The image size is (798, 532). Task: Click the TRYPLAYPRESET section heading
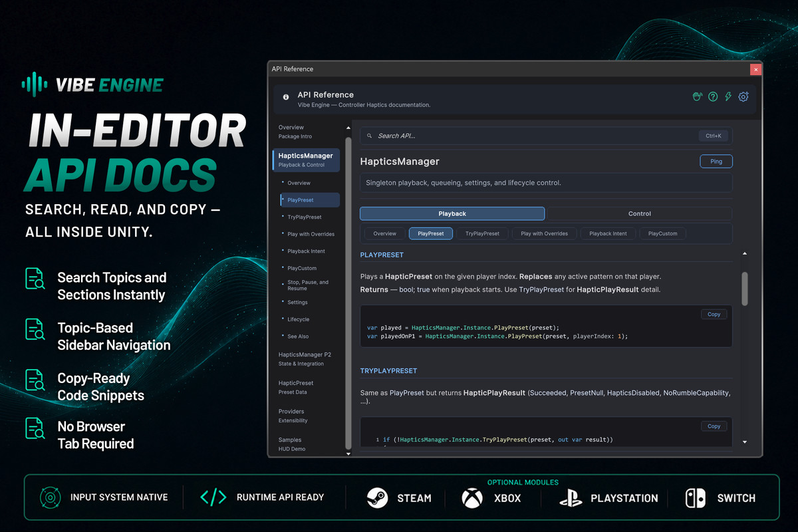[x=388, y=370]
